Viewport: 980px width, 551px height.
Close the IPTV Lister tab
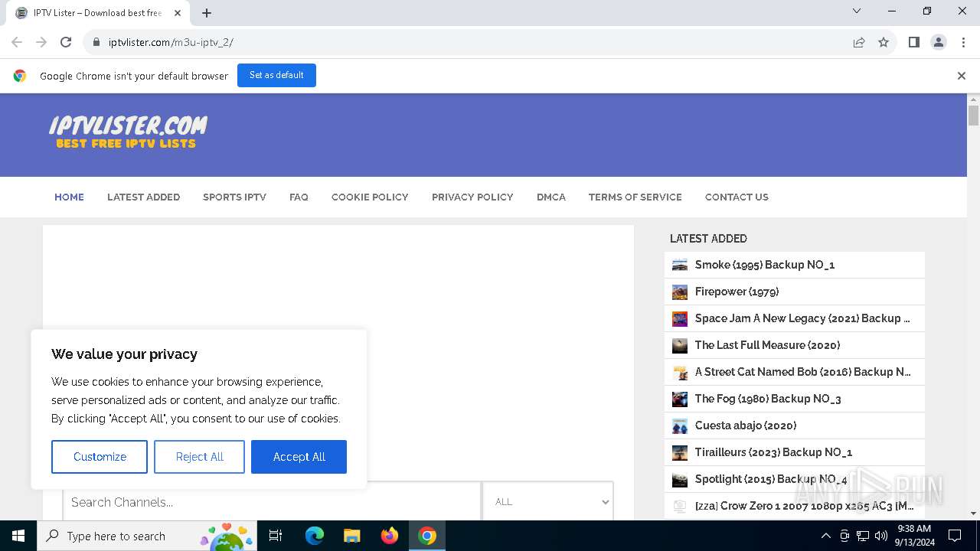pyautogui.click(x=178, y=13)
